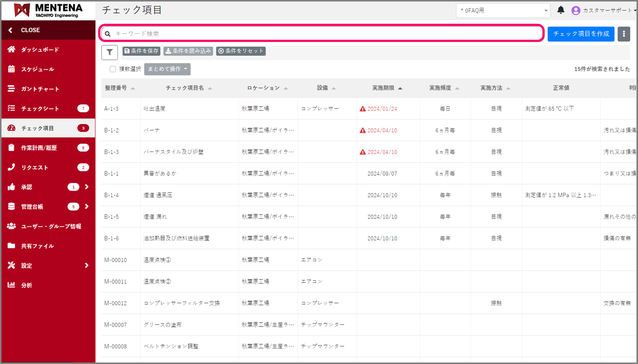Open the 0FAQ用 workspace dropdown

point(503,10)
